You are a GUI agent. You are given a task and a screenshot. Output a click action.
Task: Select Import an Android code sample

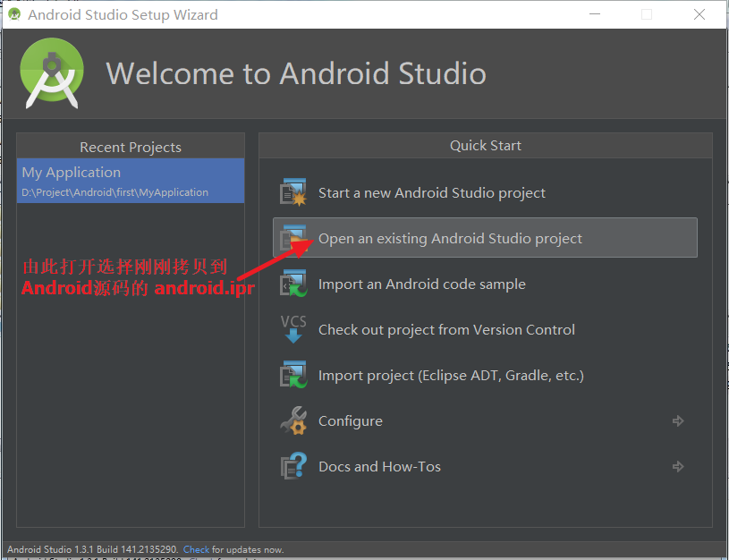(x=421, y=284)
